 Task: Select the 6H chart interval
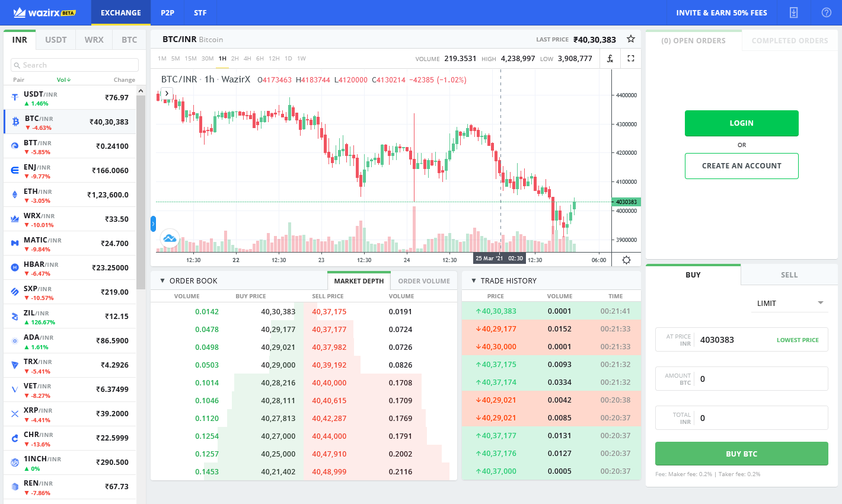click(x=260, y=58)
